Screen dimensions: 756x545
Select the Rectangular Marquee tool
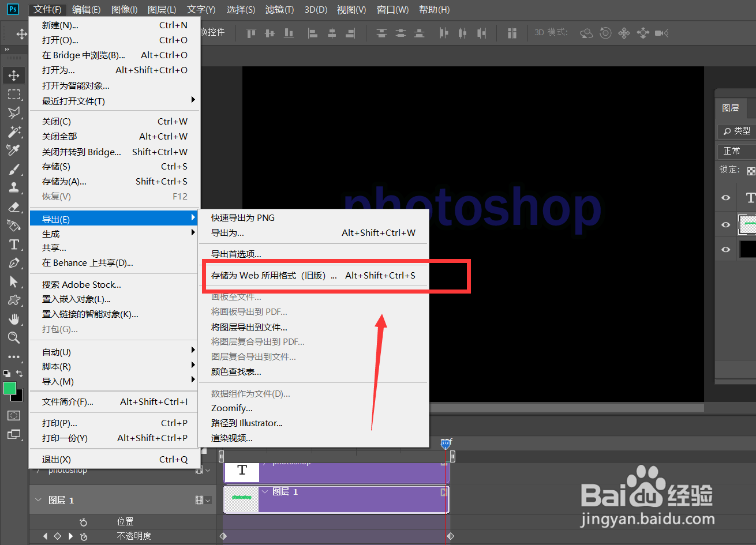click(x=14, y=94)
